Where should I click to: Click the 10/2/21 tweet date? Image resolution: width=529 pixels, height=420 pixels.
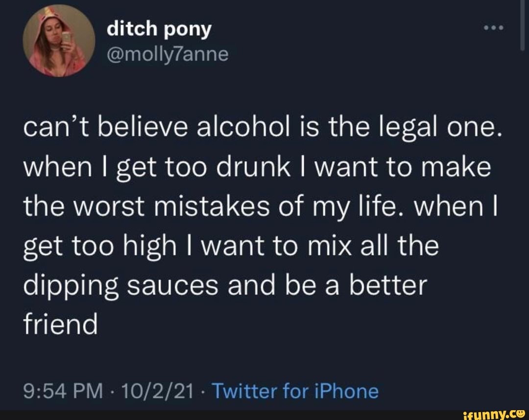(157, 391)
